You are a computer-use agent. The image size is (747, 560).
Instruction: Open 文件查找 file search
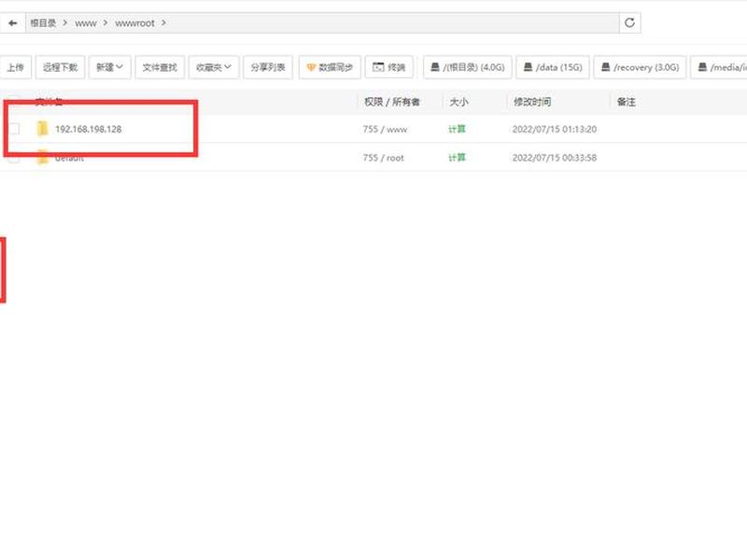point(160,67)
